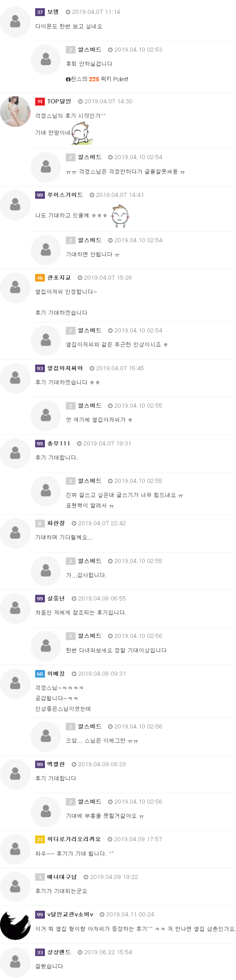The image size is (236, 980).
Task: Click the 상상랜드 username
Action: pyautogui.click(x=59, y=952)
